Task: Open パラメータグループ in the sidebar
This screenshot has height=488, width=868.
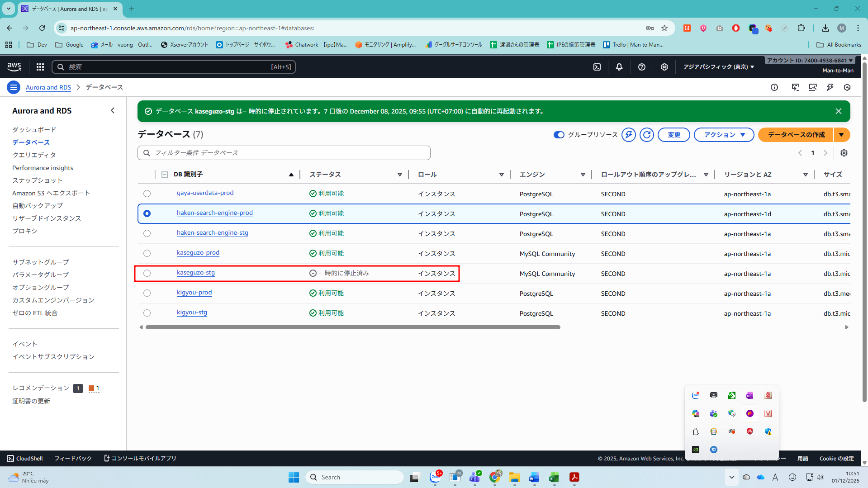Action: click(41, 275)
